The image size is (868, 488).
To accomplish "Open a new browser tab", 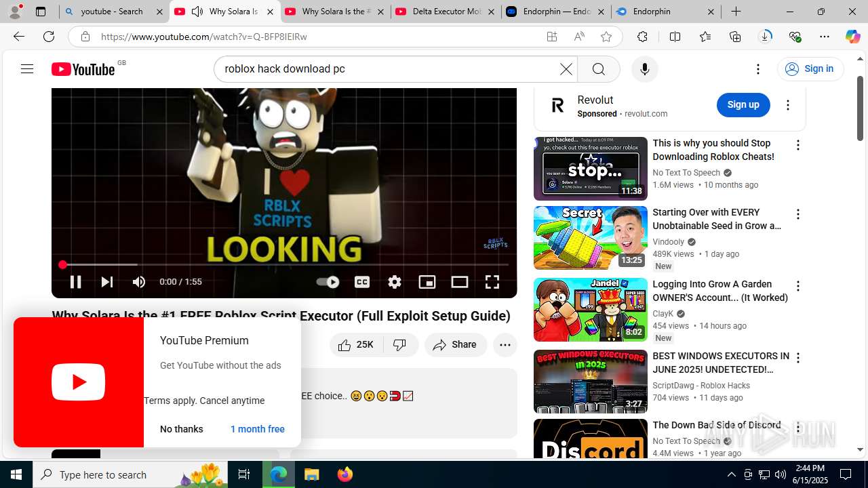I will click(x=736, y=12).
